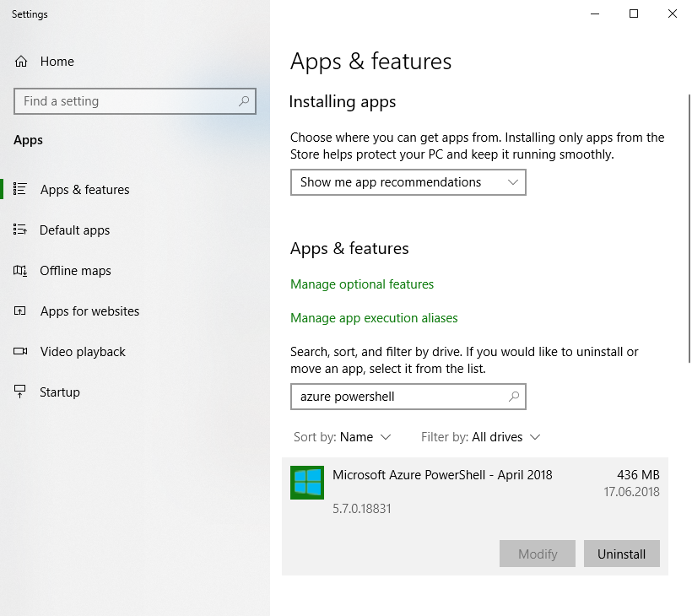Uninstall Microsoft Azure PowerShell
This screenshot has height=616, width=692.
click(x=621, y=554)
